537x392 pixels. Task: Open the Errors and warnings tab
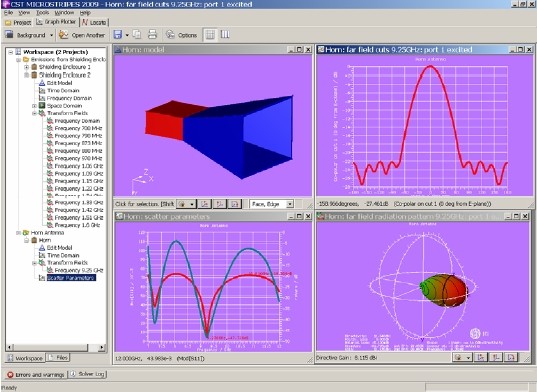(36, 375)
